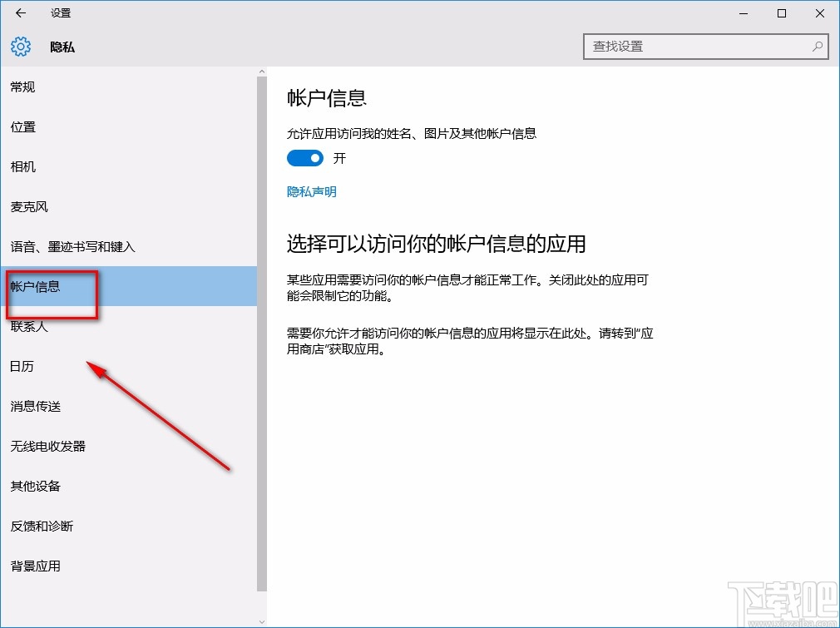Screen dimensions: 840x628
Task: Select 反馈和诊断 from the sidebar
Action: coord(42,526)
